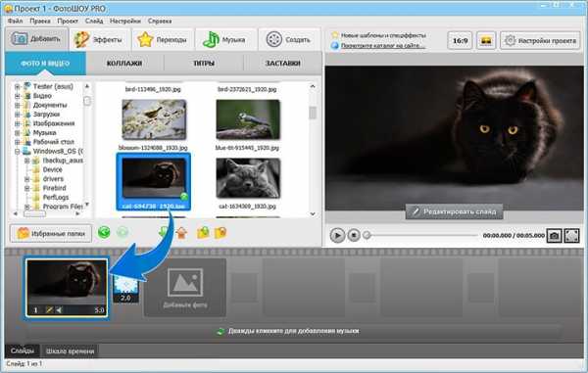Select the blossom-1324088 thumbnail

pos(154,119)
